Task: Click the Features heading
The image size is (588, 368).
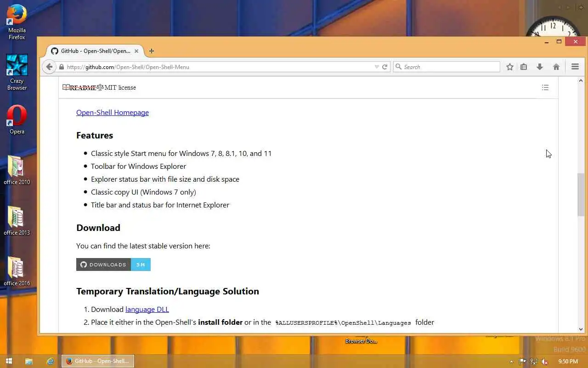Action: pyautogui.click(x=95, y=135)
